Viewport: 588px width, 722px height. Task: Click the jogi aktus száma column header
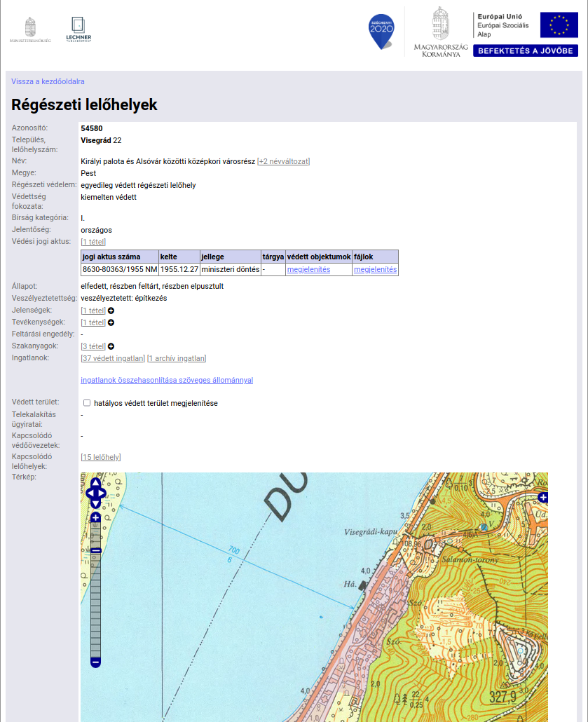(120, 257)
